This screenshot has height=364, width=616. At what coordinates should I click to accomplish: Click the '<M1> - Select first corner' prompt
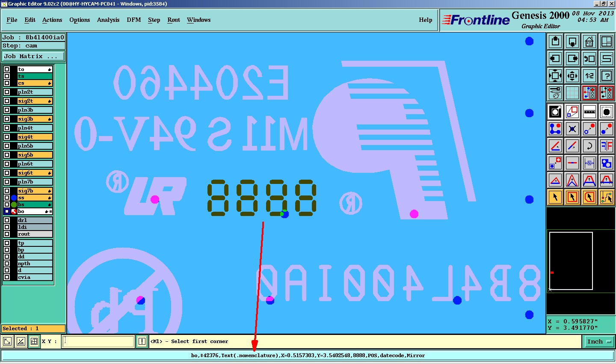[189, 341]
